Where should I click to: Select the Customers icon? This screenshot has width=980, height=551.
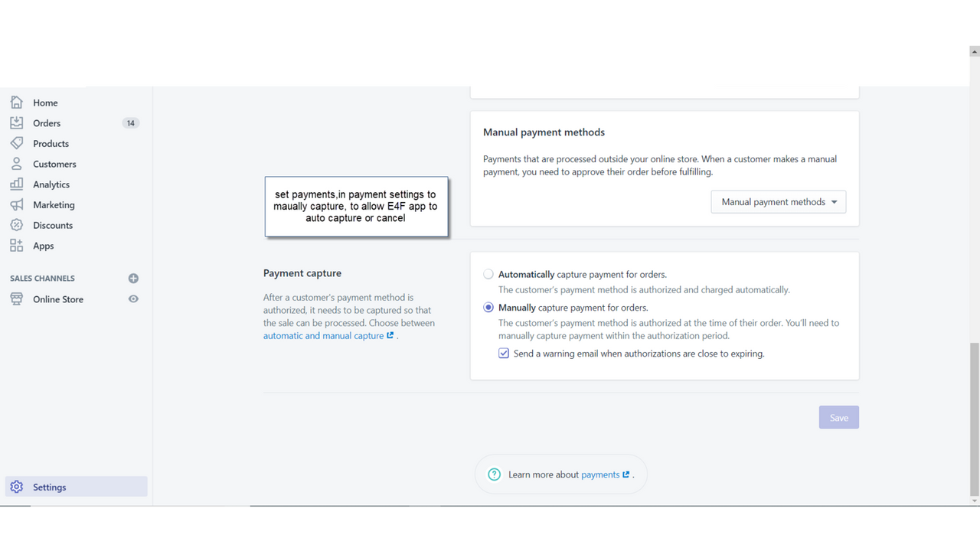tap(17, 164)
